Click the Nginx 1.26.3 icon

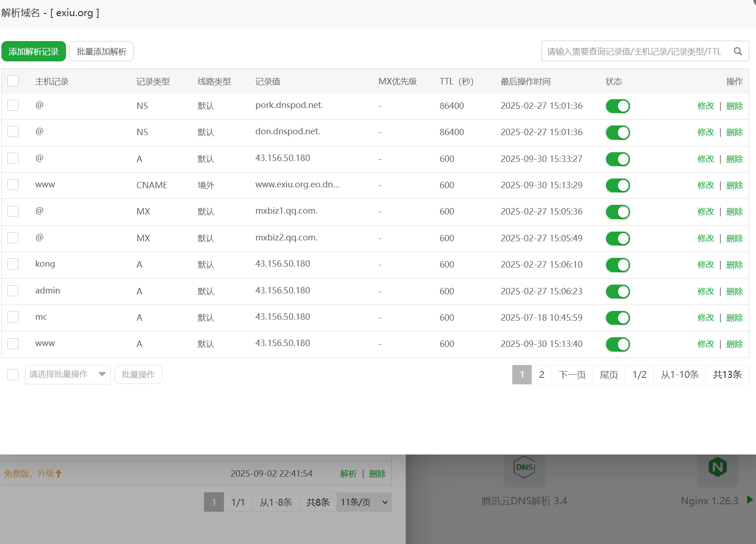click(x=717, y=468)
